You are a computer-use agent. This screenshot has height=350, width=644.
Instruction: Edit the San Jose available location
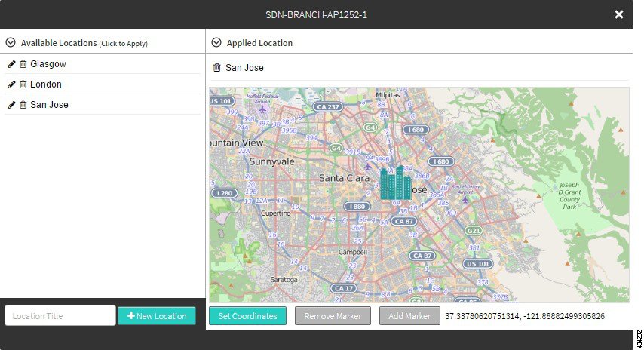coord(11,105)
